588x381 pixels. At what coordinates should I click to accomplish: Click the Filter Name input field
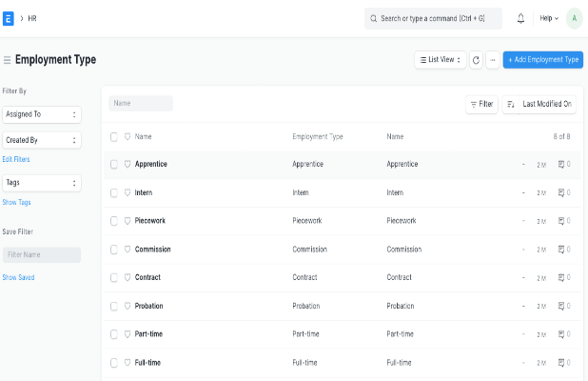click(41, 255)
